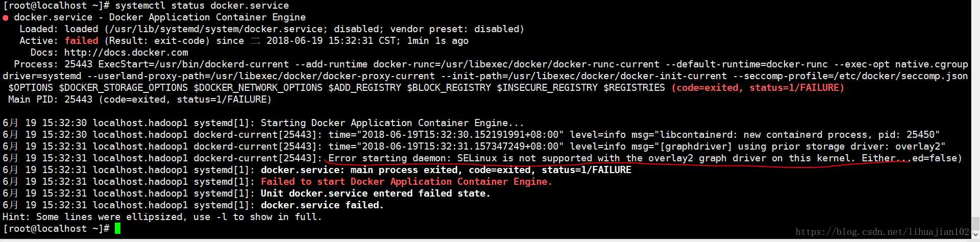Click the last '[root@localhost ~]#' prompt
Screen dimensions: 980x242
(x=56, y=229)
